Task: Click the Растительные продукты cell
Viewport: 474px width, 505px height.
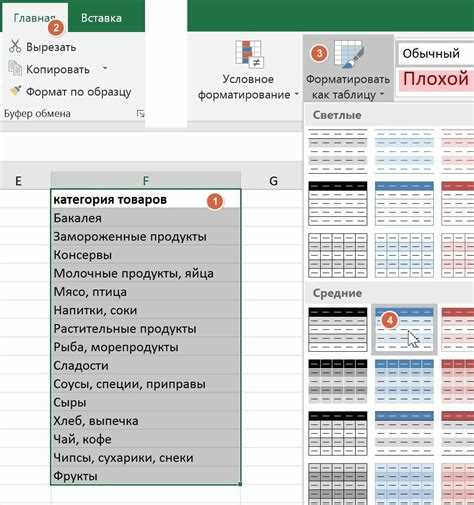Action: click(146, 329)
